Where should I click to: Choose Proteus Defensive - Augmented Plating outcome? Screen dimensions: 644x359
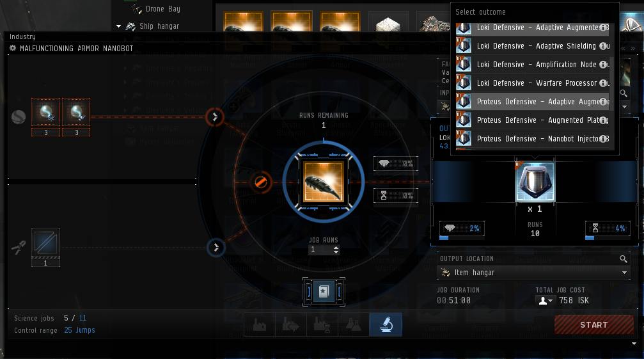tap(532, 120)
